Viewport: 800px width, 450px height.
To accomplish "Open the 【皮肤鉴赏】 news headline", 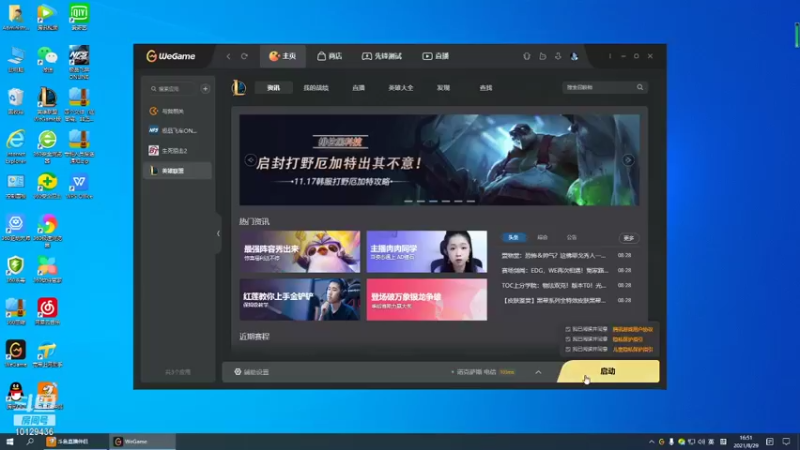I will point(554,301).
